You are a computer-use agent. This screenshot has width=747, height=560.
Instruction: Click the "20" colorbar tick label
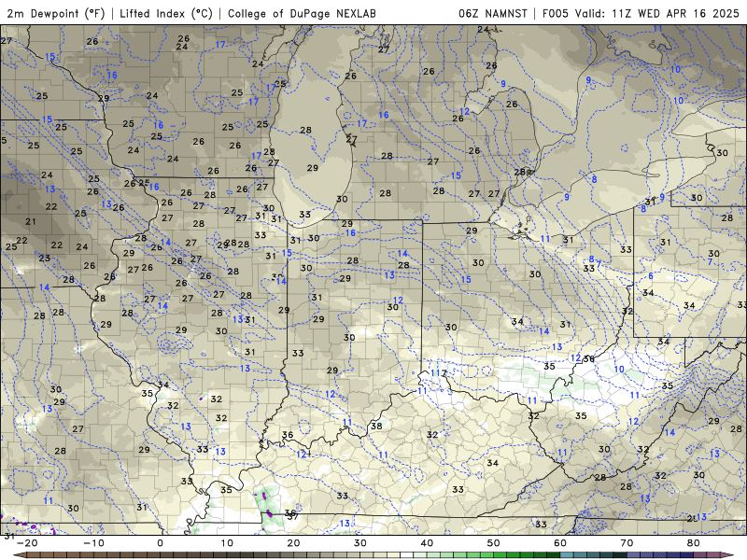(x=293, y=543)
